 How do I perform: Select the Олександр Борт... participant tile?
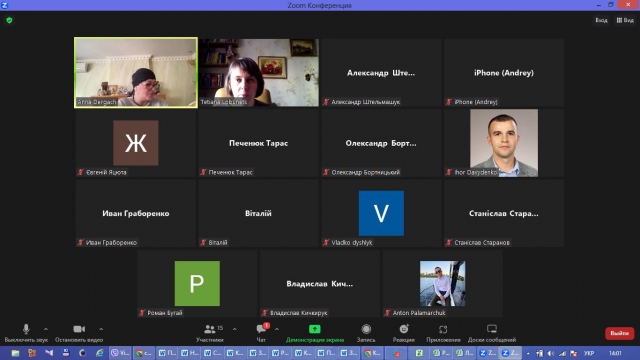(381, 143)
